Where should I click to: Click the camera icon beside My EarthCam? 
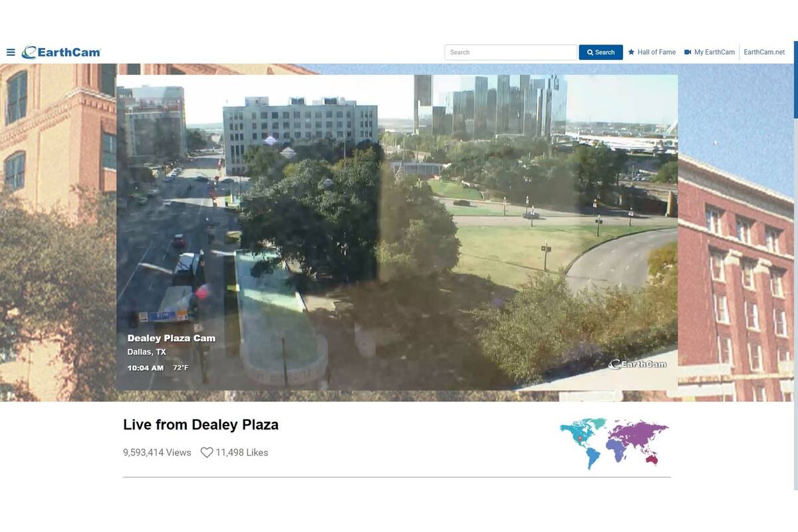click(687, 52)
